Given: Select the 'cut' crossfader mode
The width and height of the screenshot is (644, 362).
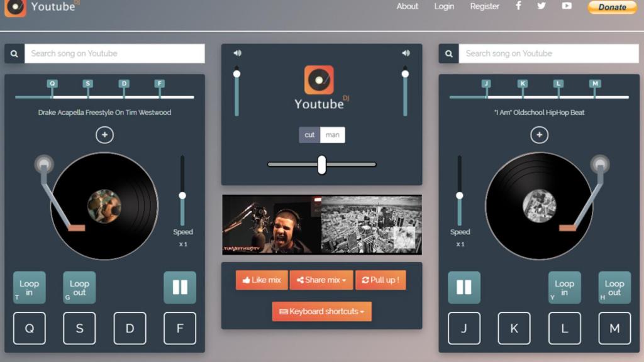Looking at the screenshot, I should (309, 135).
